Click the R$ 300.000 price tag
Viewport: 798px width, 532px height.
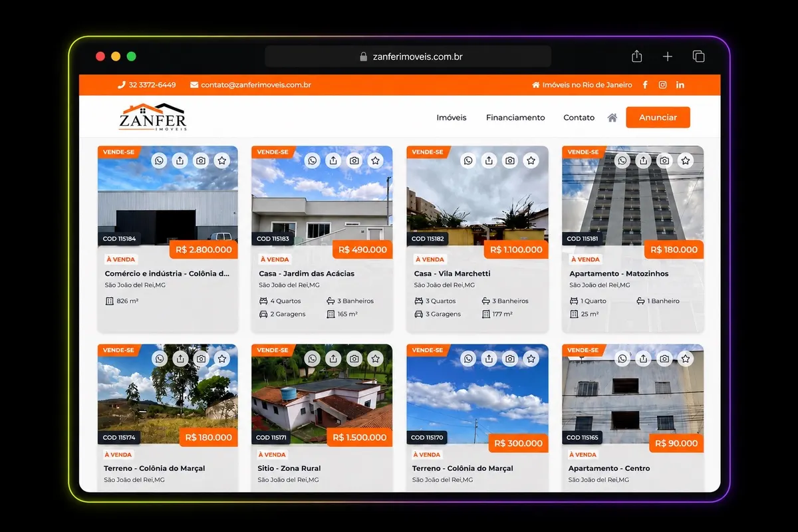click(x=519, y=443)
